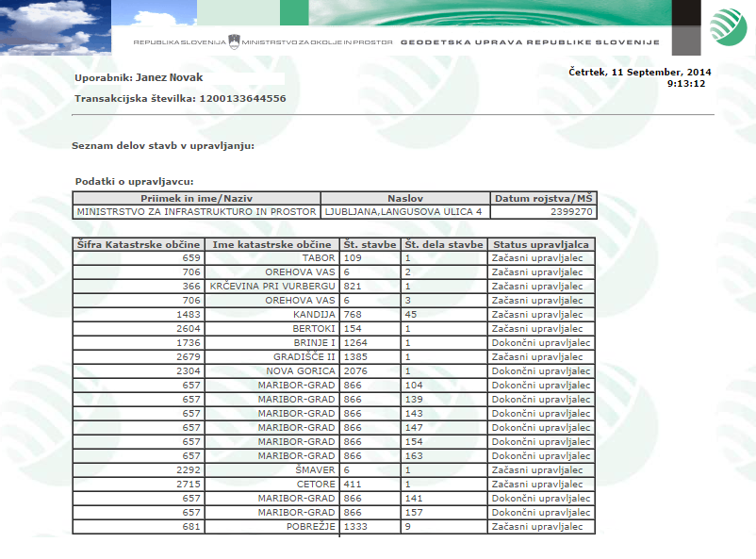Screen dimensions: 756x559
Task: Click the 'Datum rojstva/MŠ' column header
Action: coord(543,198)
